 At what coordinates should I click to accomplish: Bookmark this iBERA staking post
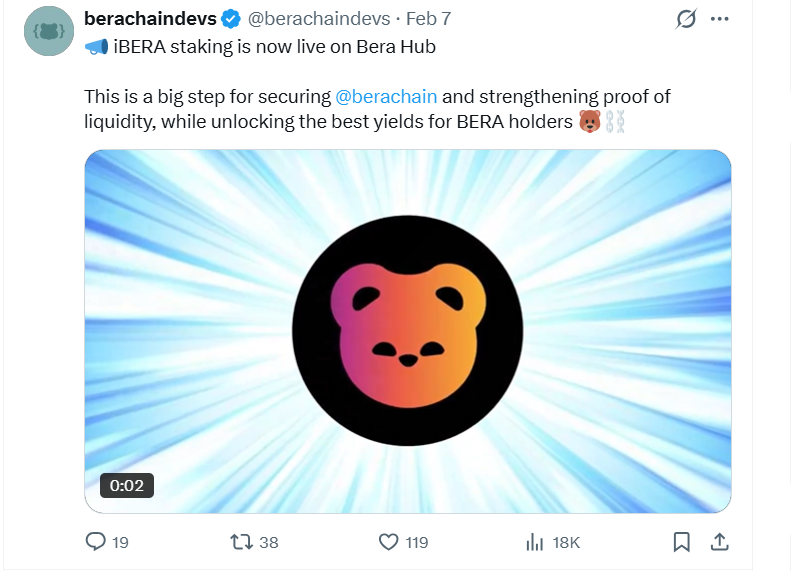tap(681, 542)
